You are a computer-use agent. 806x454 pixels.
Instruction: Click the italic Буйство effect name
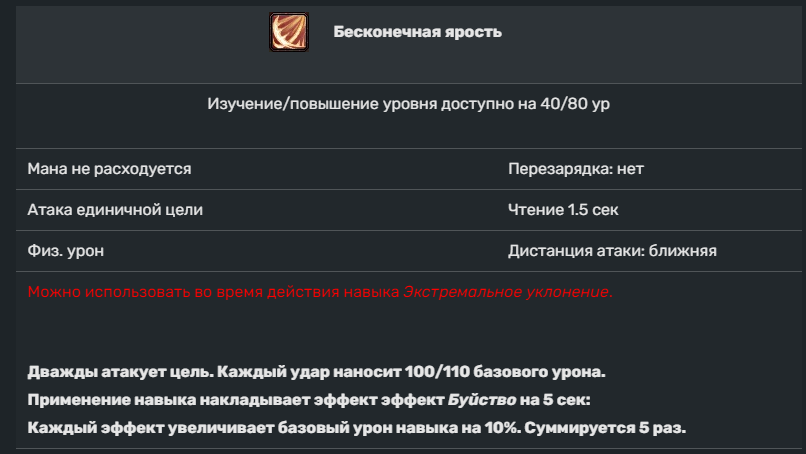tap(481, 400)
